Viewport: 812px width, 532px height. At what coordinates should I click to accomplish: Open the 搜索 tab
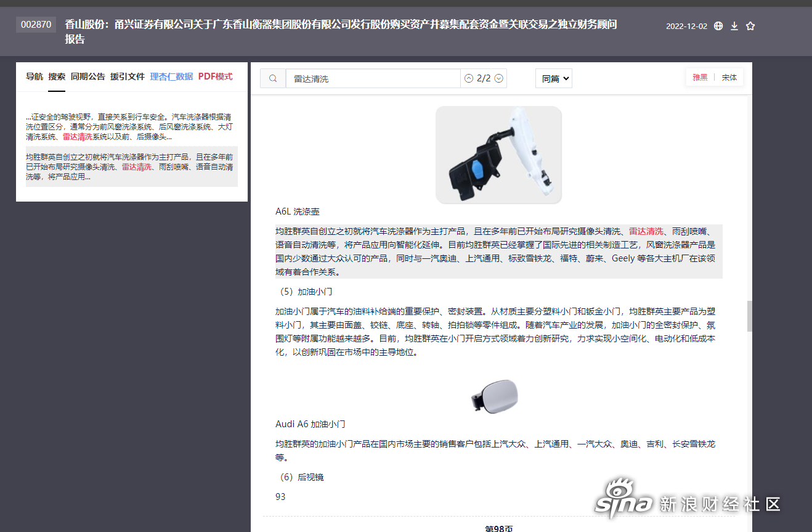tap(57, 76)
